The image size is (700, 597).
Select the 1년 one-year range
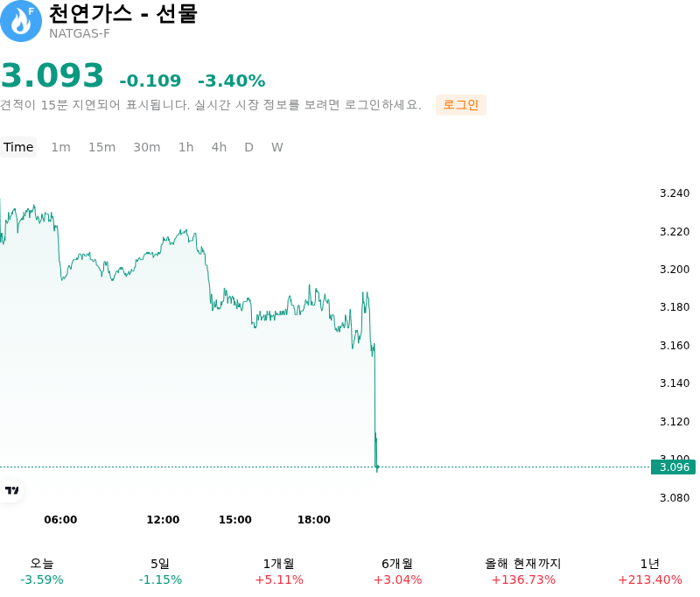(650, 572)
